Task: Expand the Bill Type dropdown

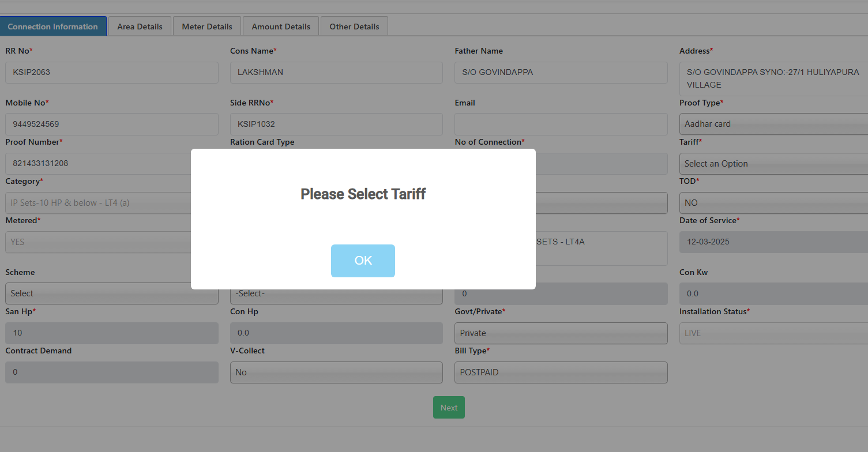Action: pyautogui.click(x=561, y=372)
